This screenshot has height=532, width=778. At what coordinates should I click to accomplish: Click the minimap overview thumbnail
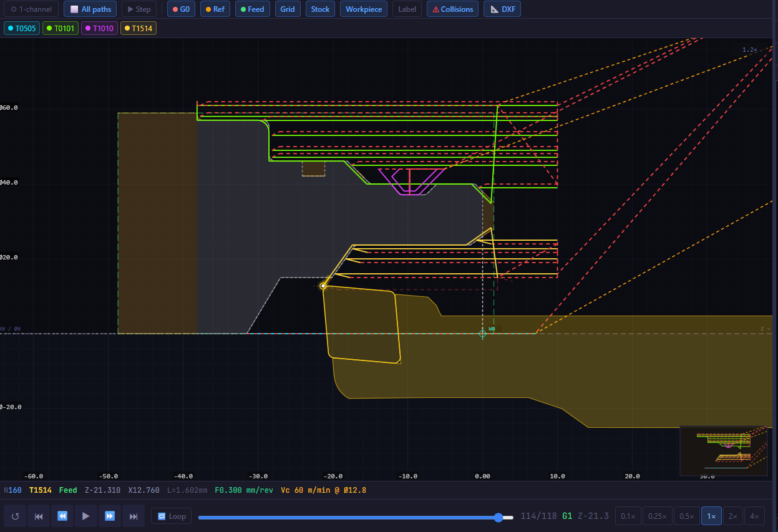(x=724, y=451)
